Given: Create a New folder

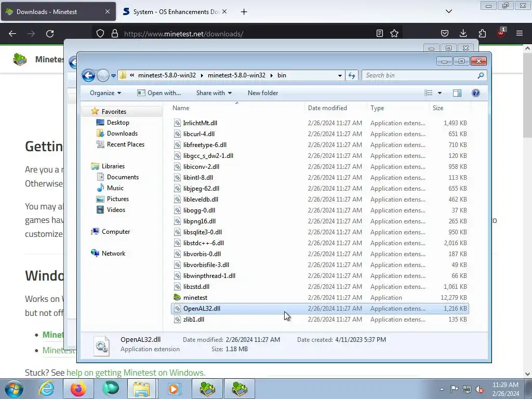Looking at the screenshot, I should click(262, 93).
